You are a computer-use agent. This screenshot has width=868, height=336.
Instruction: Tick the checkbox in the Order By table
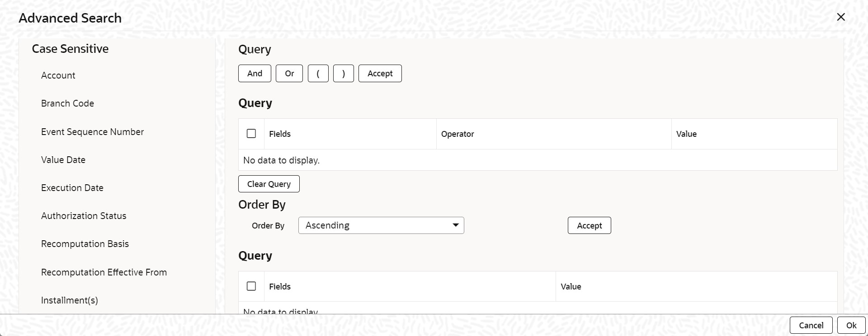click(x=251, y=286)
